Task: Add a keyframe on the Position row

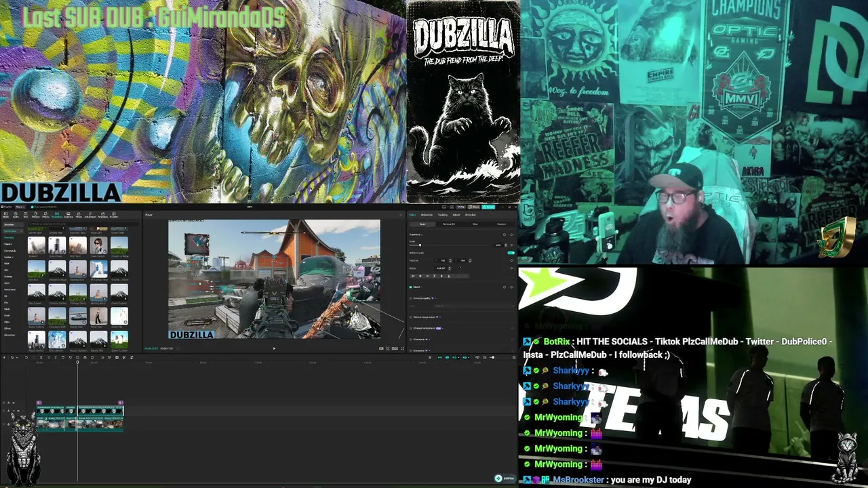Action: pyautogui.click(x=511, y=260)
